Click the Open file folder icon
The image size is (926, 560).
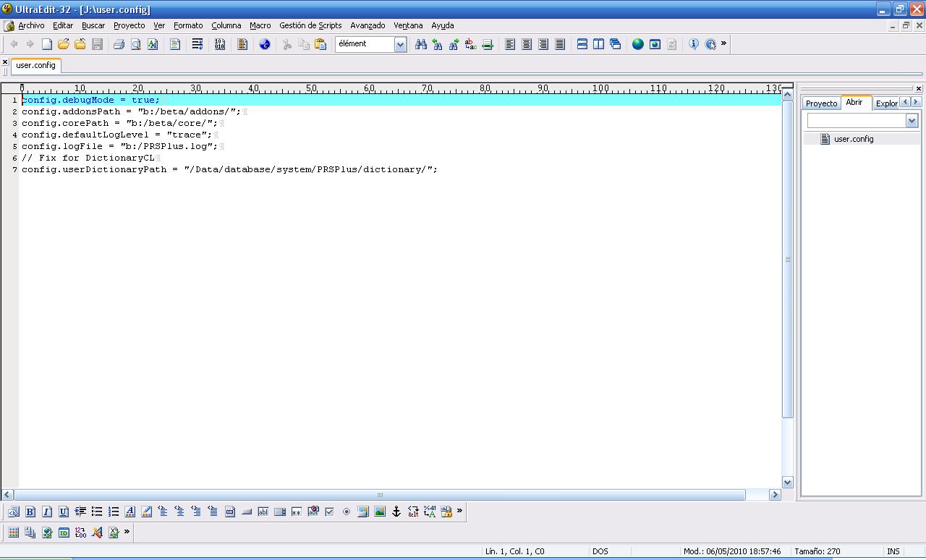tap(64, 44)
